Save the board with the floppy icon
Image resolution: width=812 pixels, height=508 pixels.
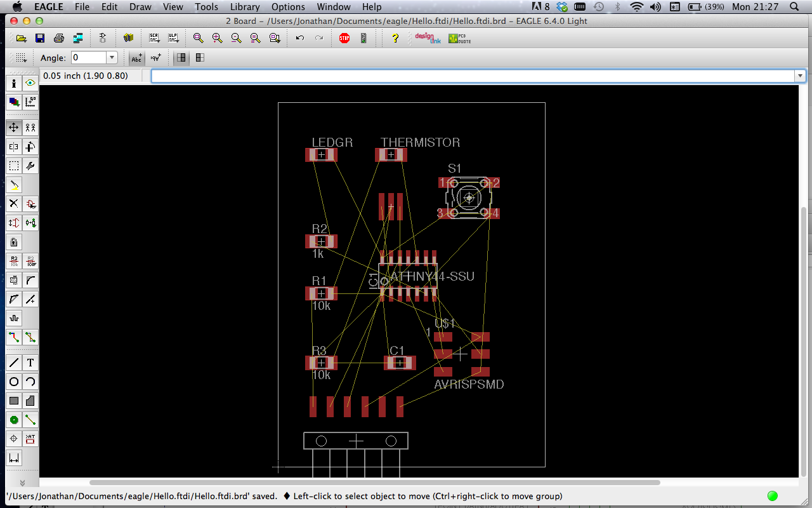tap(40, 38)
